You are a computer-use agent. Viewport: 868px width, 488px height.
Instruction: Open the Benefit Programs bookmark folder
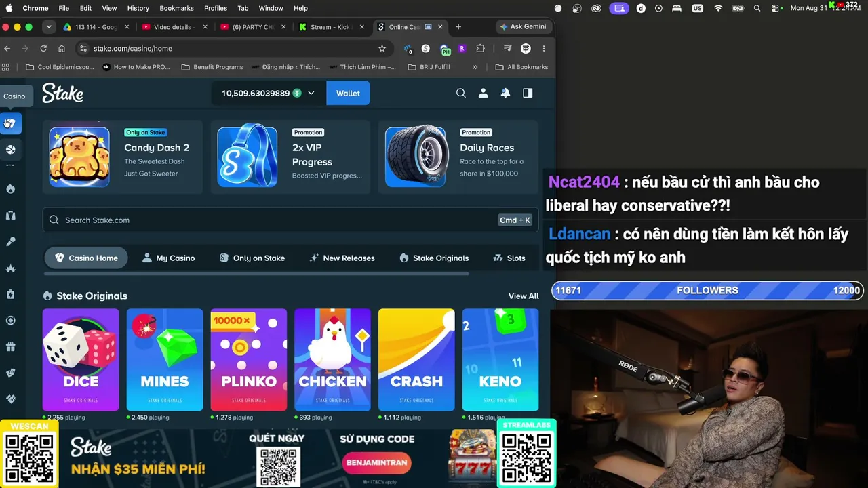click(x=212, y=67)
